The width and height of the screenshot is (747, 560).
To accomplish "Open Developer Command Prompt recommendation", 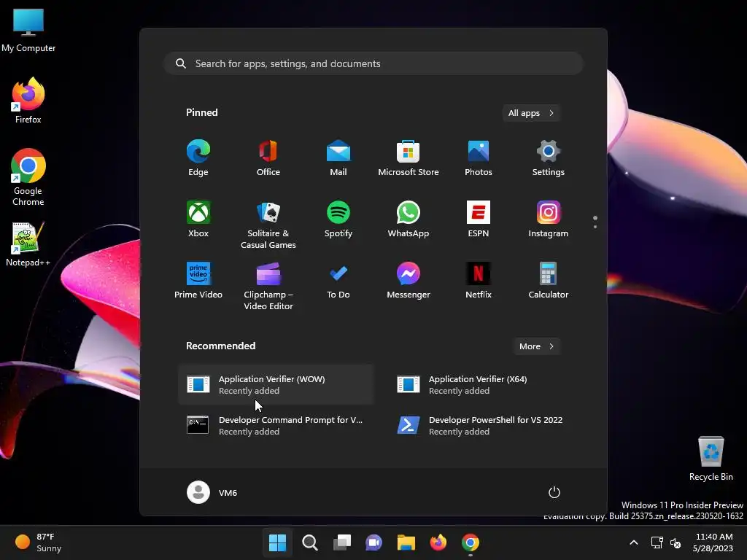I will [276, 426].
